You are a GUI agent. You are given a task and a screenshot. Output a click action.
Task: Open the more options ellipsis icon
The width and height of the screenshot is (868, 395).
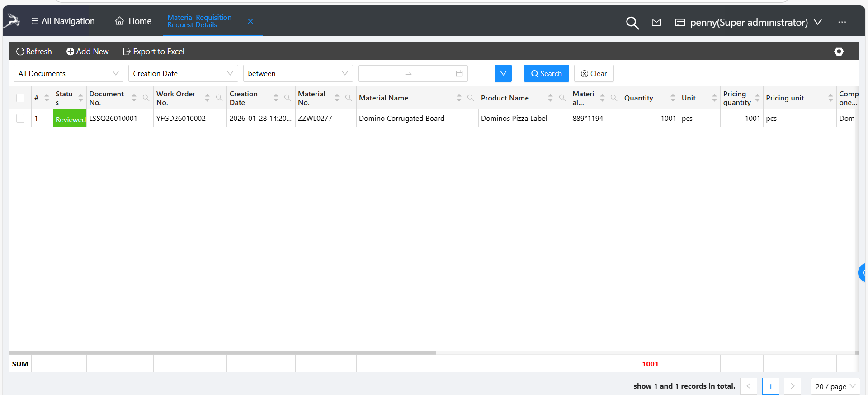click(x=842, y=22)
